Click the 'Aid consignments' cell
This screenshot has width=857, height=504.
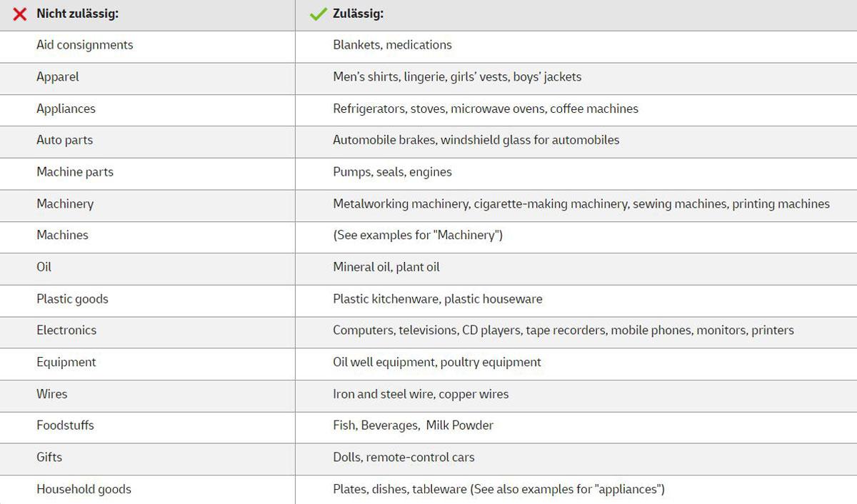(84, 45)
